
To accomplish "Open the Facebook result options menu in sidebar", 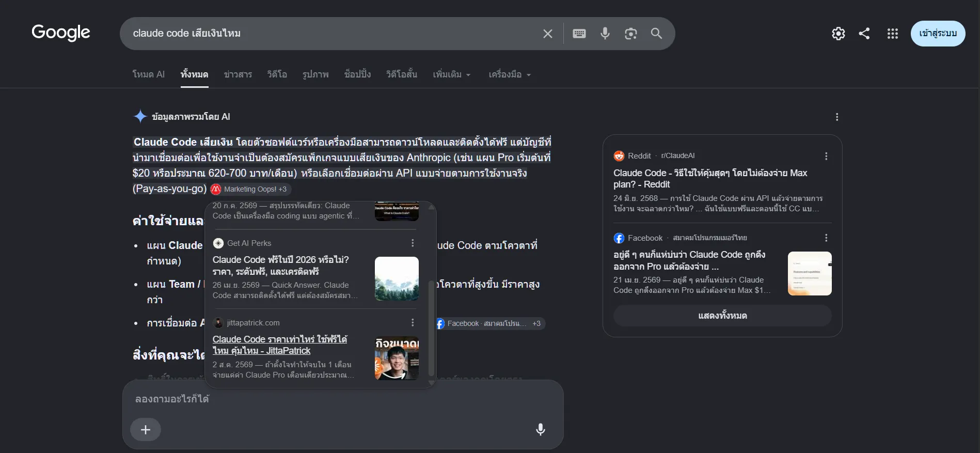I will (826, 238).
